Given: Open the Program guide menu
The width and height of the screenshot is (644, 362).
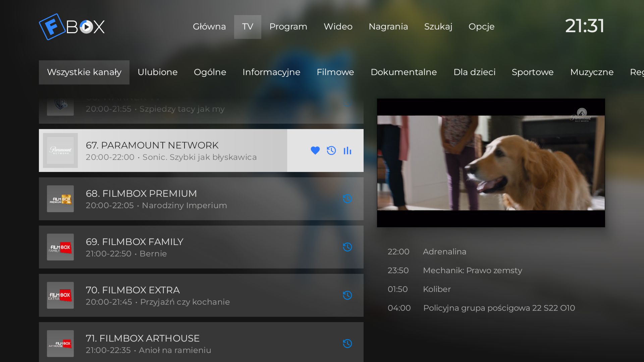Looking at the screenshot, I should (288, 26).
